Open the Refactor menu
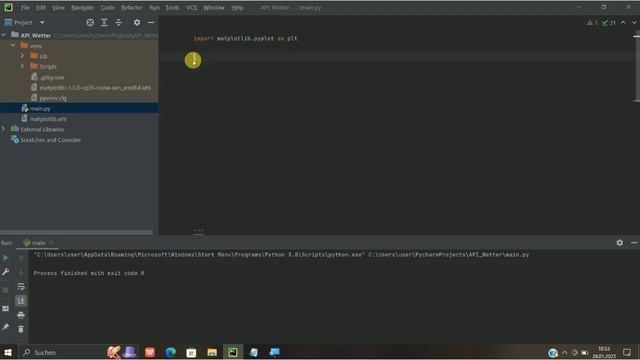Screen dimensions: 640x360 (132, 7)
